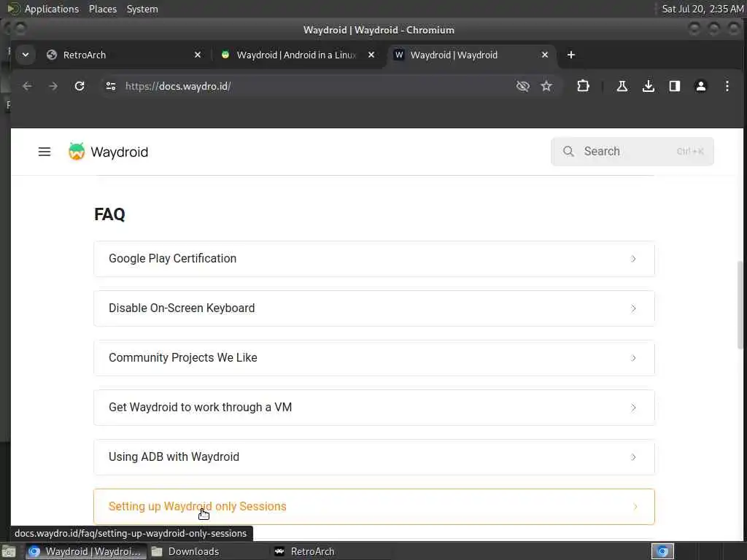Open the Extensions puzzle icon
This screenshot has height=560, width=747.
click(583, 86)
